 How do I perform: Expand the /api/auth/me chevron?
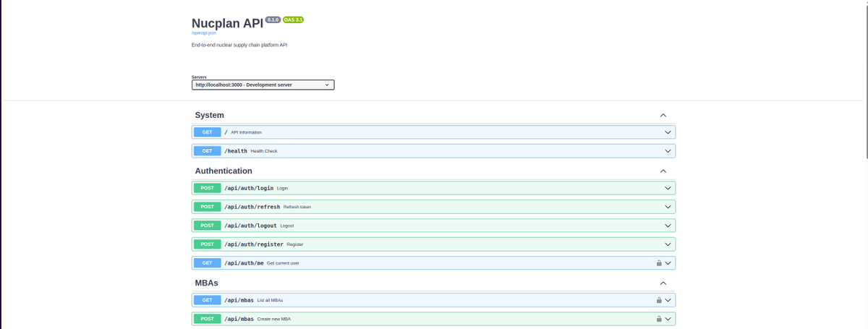coord(668,263)
